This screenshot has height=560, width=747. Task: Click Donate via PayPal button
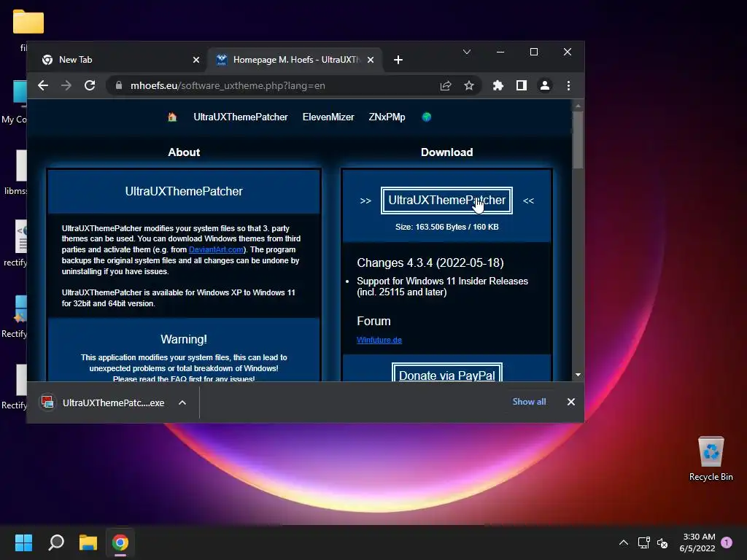point(447,373)
